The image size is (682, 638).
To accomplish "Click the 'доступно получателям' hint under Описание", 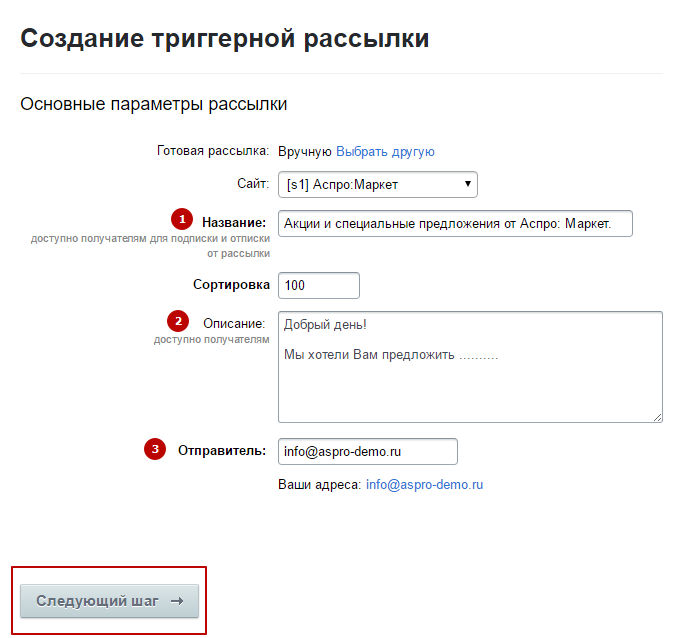I will pos(211,340).
